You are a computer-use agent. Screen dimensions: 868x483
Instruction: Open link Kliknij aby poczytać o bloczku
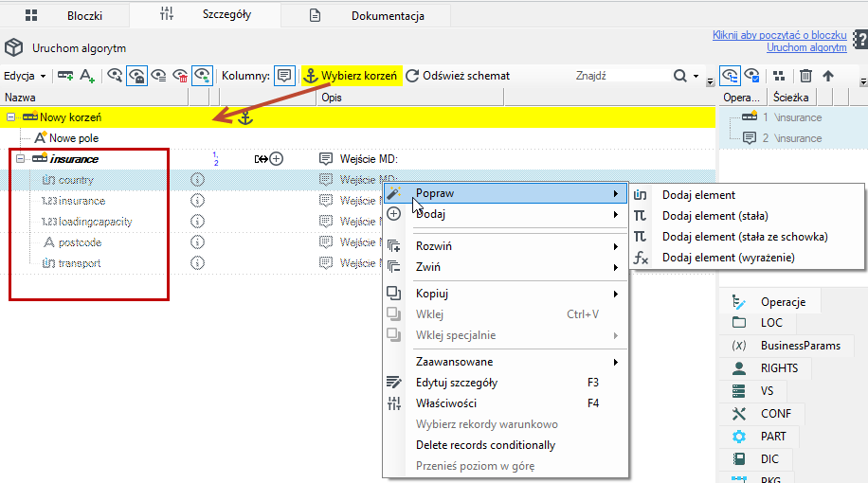pos(780,35)
